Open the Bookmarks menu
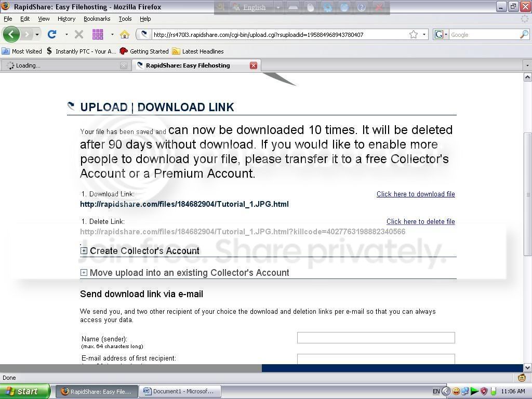The height and width of the screenshot is (399, 532). 97,19
